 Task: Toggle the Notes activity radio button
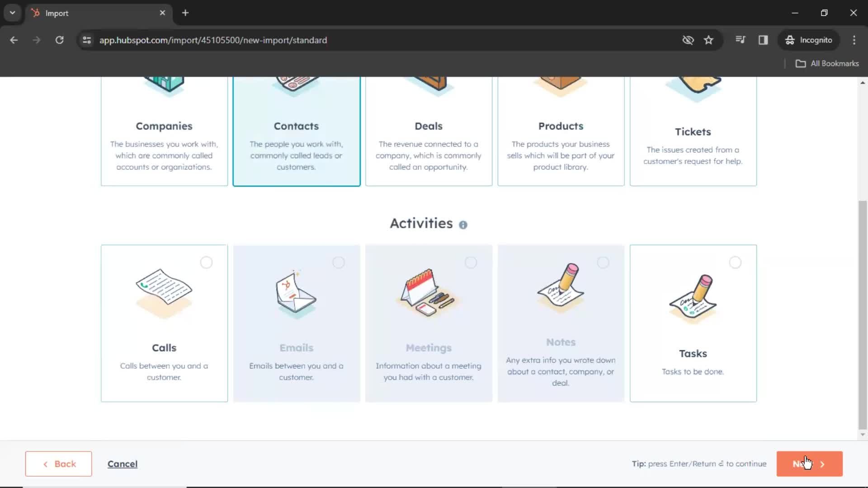coord(603,262)
